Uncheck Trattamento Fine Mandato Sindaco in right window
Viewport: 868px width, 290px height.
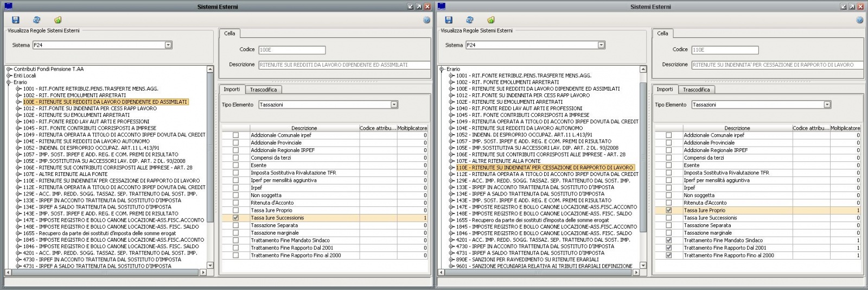(x=668, y=240)
